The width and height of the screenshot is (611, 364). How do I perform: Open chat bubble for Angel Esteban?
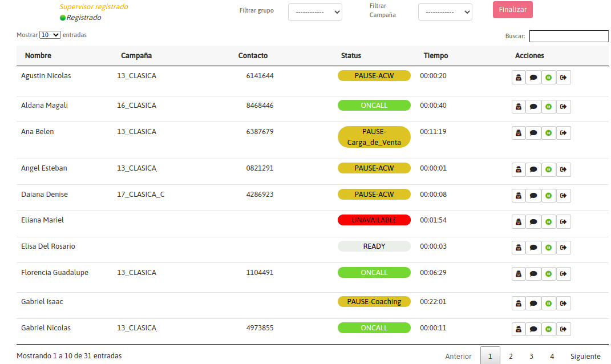(533, 169)
